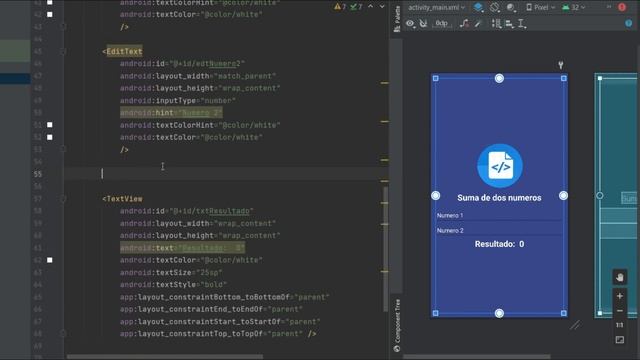
Task: Click the Orientation for Preview icon
Action: click(495, 7)
